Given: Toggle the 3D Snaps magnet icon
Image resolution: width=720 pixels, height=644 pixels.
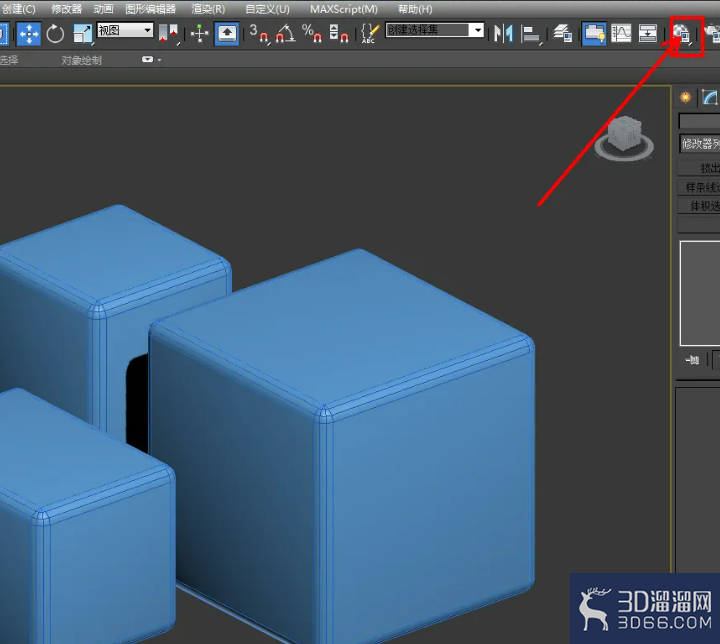Looking at the screenshot, I should click(259, 34).
